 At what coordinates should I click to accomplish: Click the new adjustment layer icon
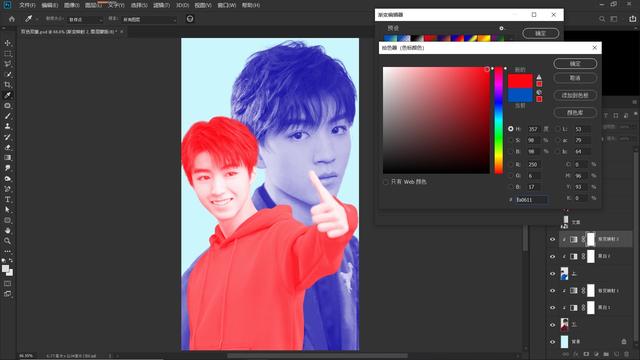point(596,354)
